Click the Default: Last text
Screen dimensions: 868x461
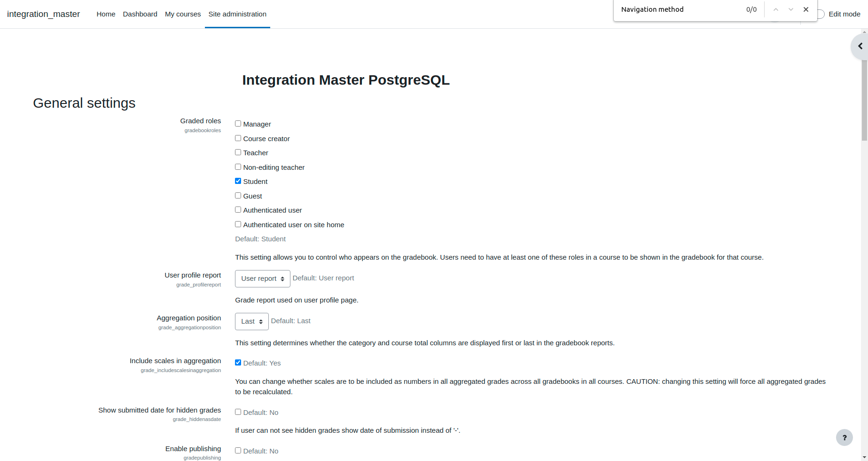coord(291,321)
